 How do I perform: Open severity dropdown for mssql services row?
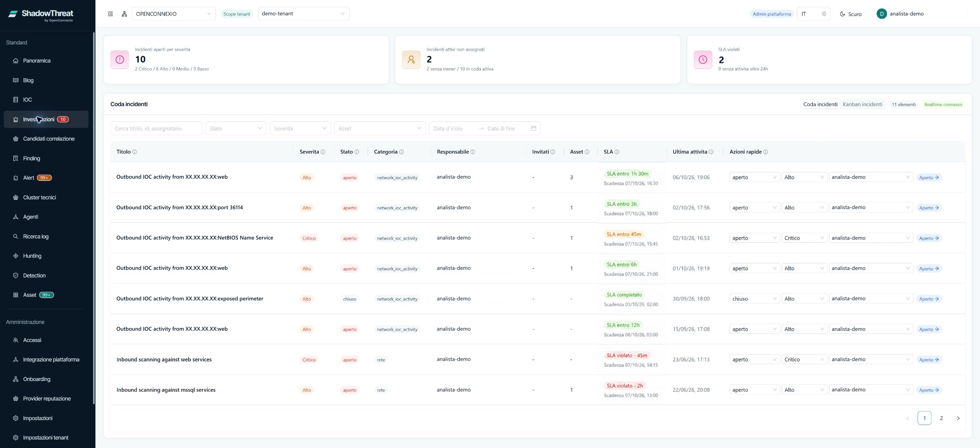pyautogui.click(x=804, y=390)
